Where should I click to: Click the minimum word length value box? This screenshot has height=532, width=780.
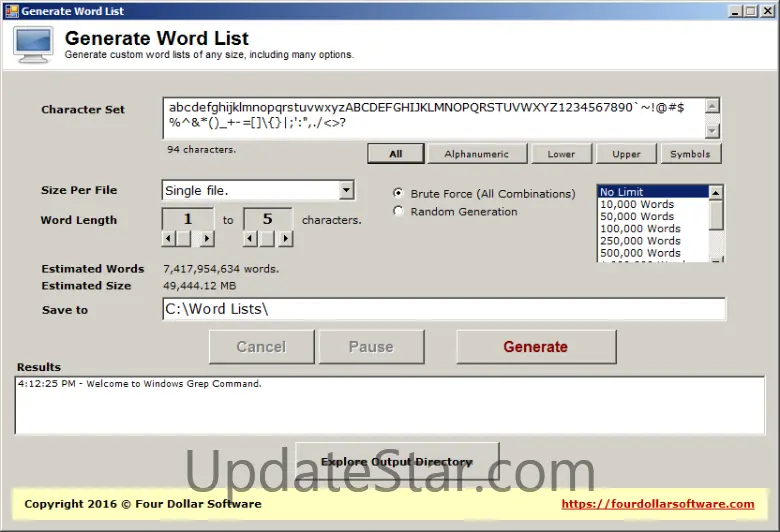(188, 219)
